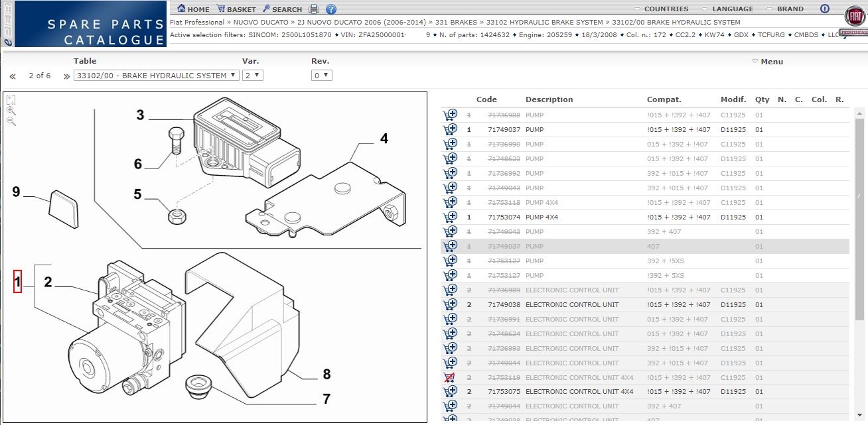Click cart icon for struck-out part 71736992
The image size is (868, 425).
point(451,172)
